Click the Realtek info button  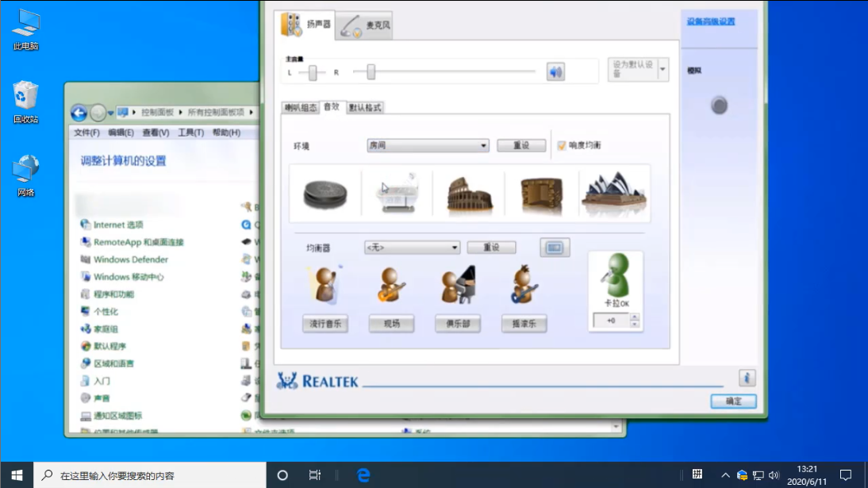point(745,379)
